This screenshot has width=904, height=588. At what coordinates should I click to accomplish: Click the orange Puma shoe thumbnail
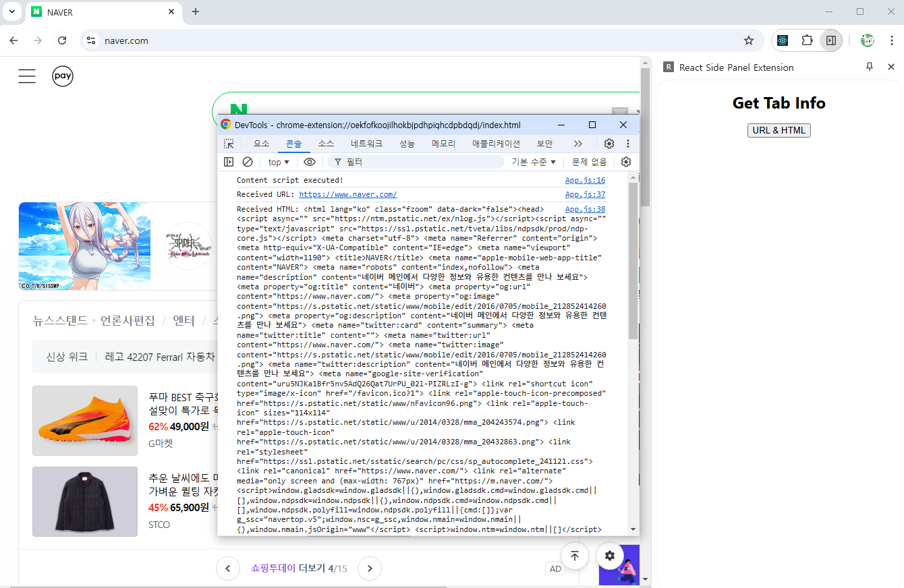point(85,421)
